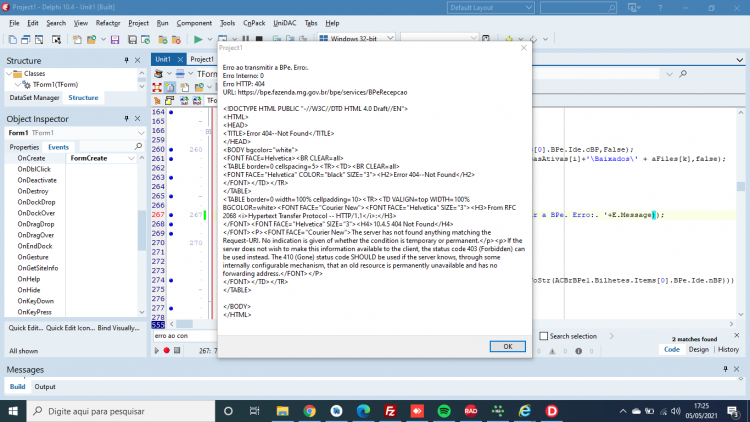
Task: Switch to the Project1 editor tab
Action: pyautogui.click(x=202, y=59)
